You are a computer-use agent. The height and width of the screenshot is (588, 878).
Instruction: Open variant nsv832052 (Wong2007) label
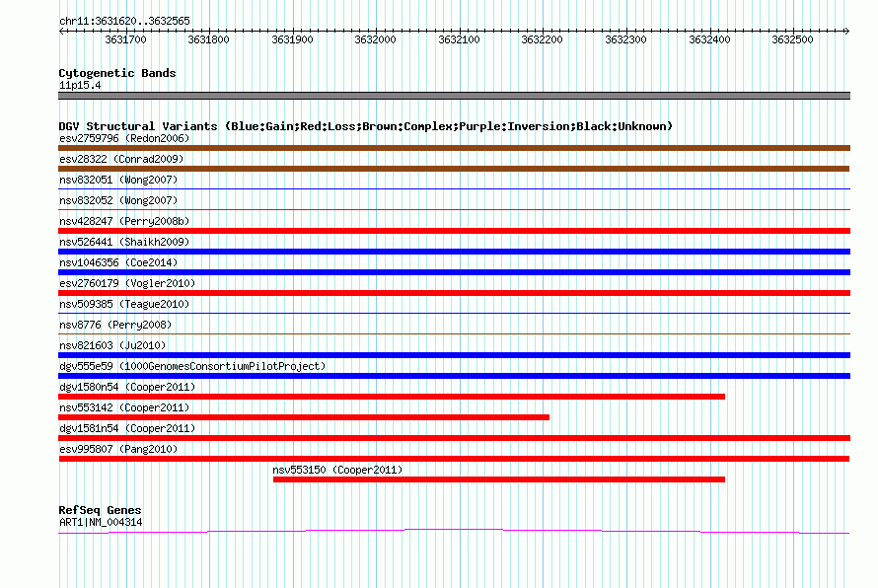[118, 200]
